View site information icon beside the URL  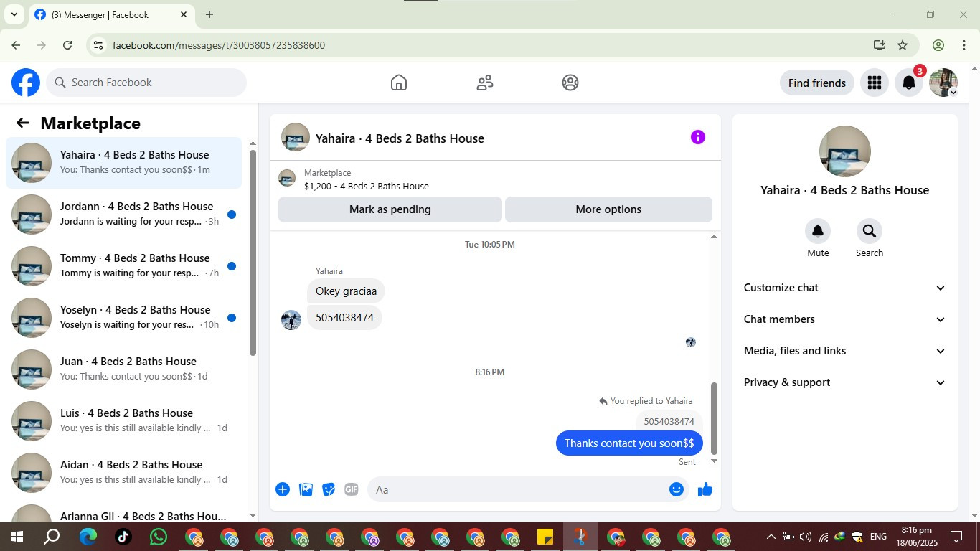(98, 45)
